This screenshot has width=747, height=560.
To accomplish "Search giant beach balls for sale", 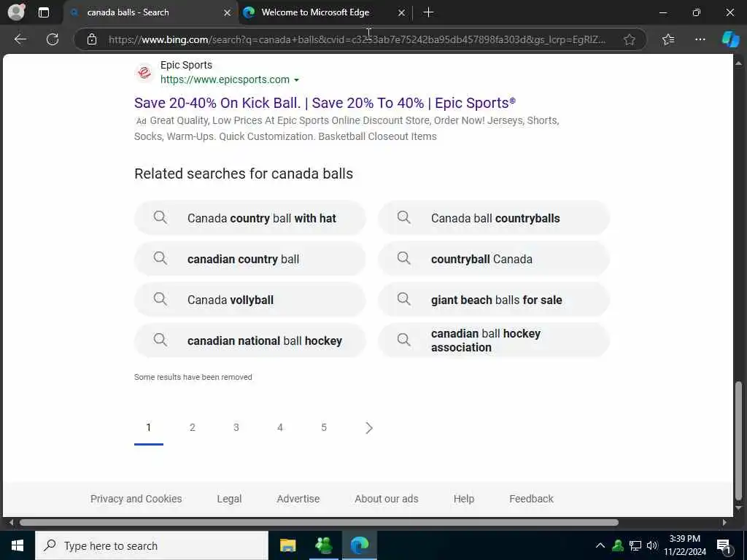I will click(x=494, y=300).
